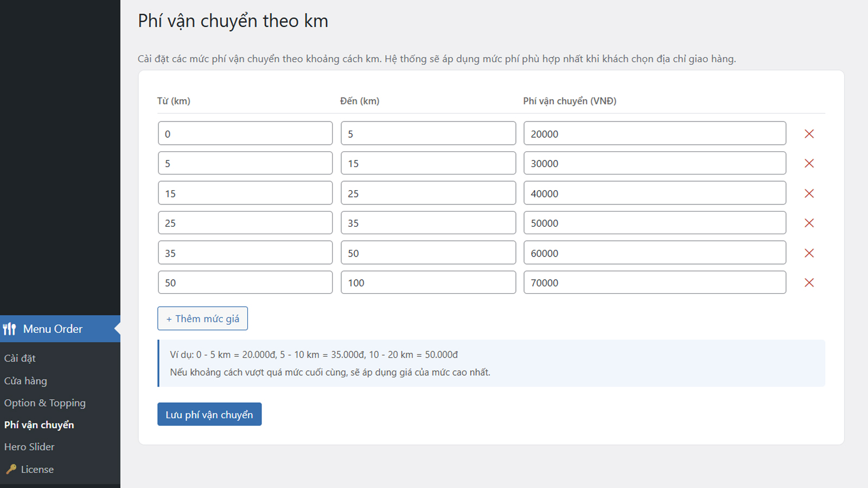Focus the first Từ (km) field
The height and width of the screenshot is (488, 868).
245,133
